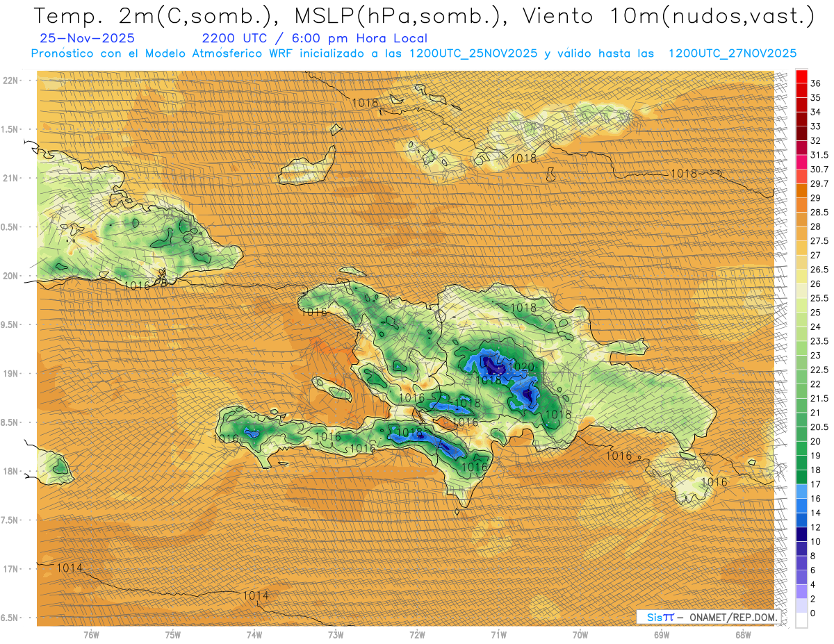Image resolution: width=834 pixels, height=644 pixels.
Task: Click the "18N" latitude axis label
Action: point(11,472)
